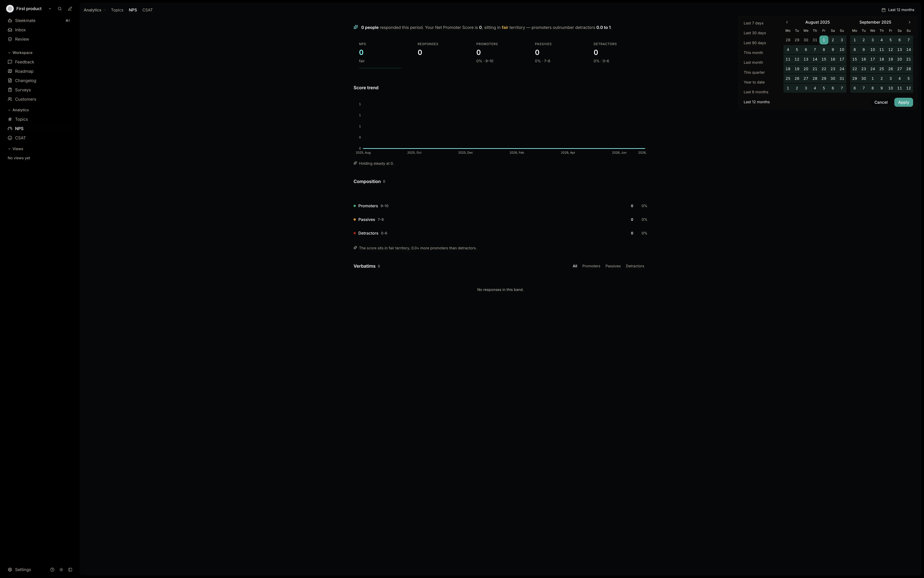
Task: Choose the This month preset
Action: click(753, 53)
